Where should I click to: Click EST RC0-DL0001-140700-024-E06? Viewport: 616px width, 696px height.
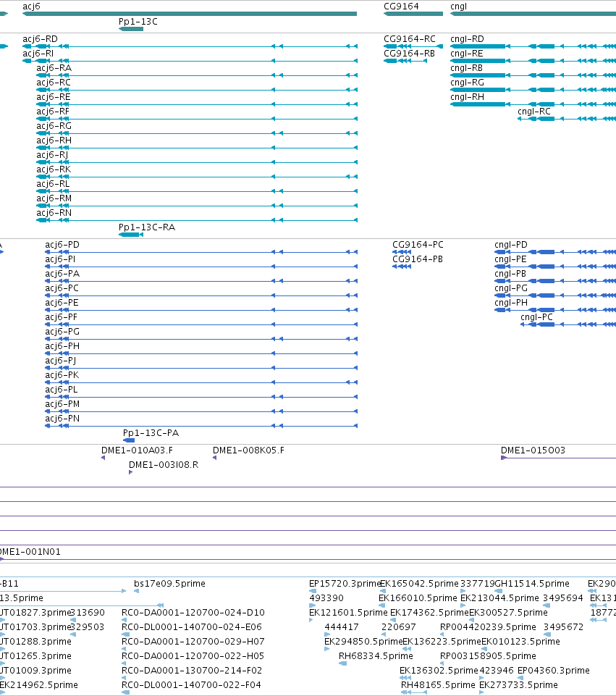tap(192, 627)
